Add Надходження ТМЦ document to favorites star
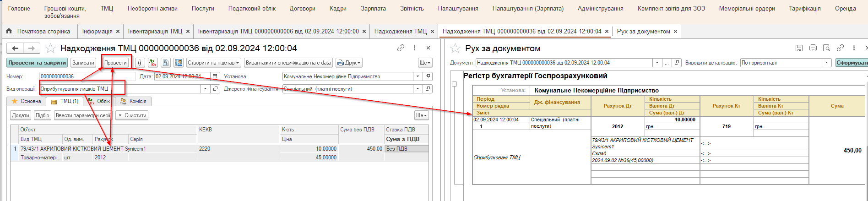The image size is (868, 201). point(51,48)
